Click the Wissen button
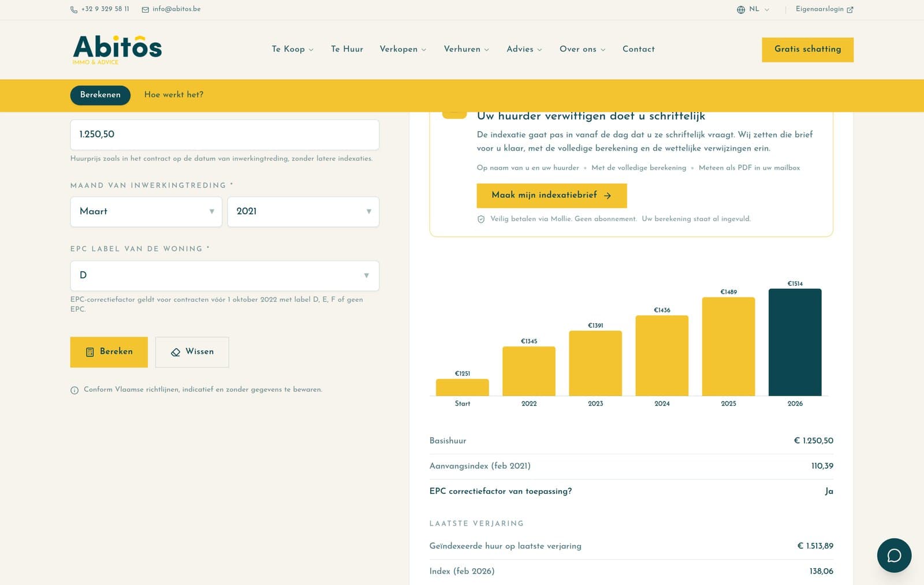This screenshot has height=585, width=924. click(192, 352)
